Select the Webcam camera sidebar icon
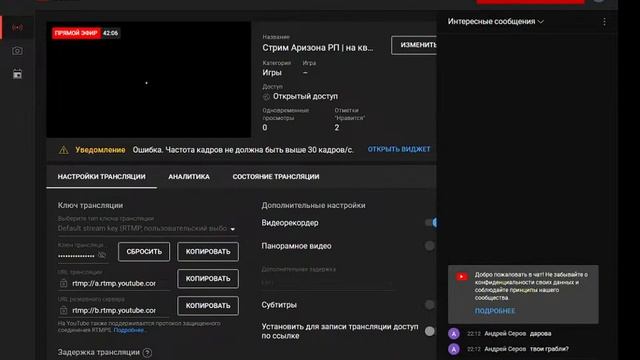 pos(17,51)
